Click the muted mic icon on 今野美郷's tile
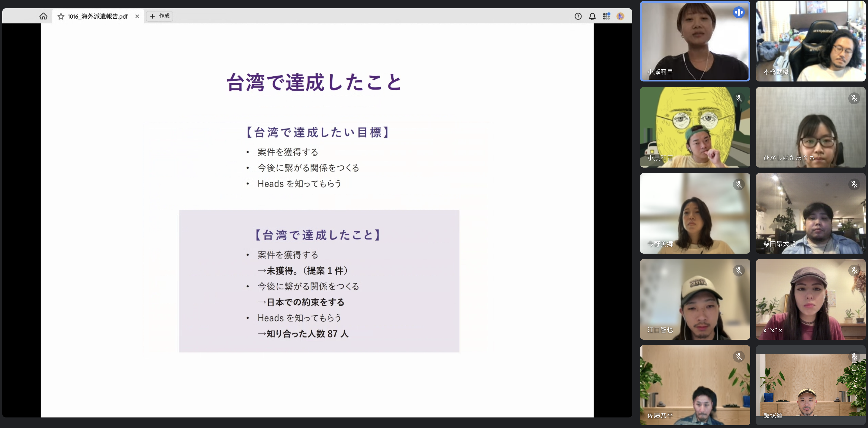 (739, 184)
